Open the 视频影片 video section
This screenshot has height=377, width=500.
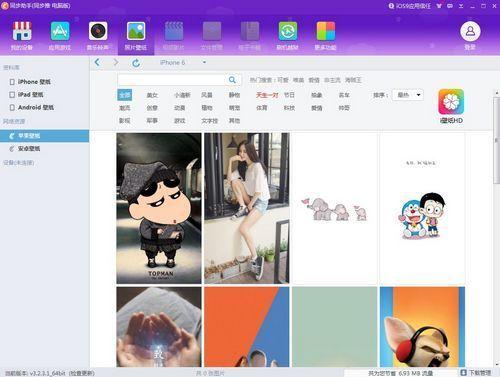tap(174, 36)
